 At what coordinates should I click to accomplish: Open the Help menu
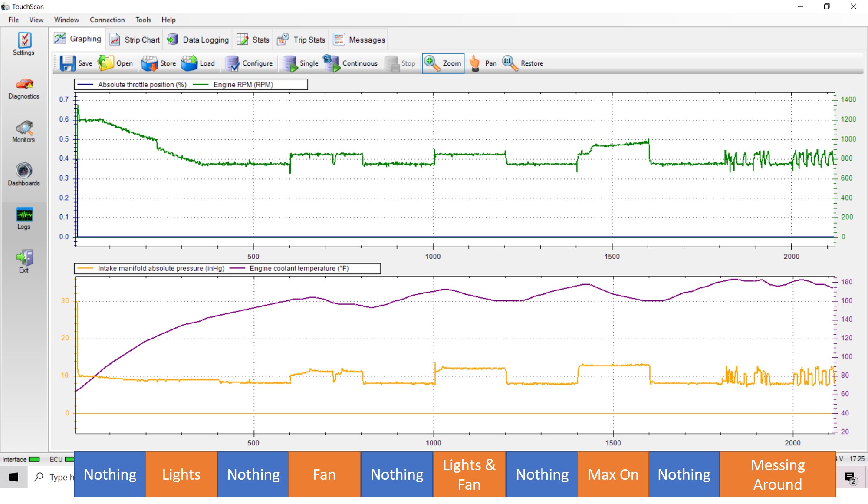tap(168, 20)
